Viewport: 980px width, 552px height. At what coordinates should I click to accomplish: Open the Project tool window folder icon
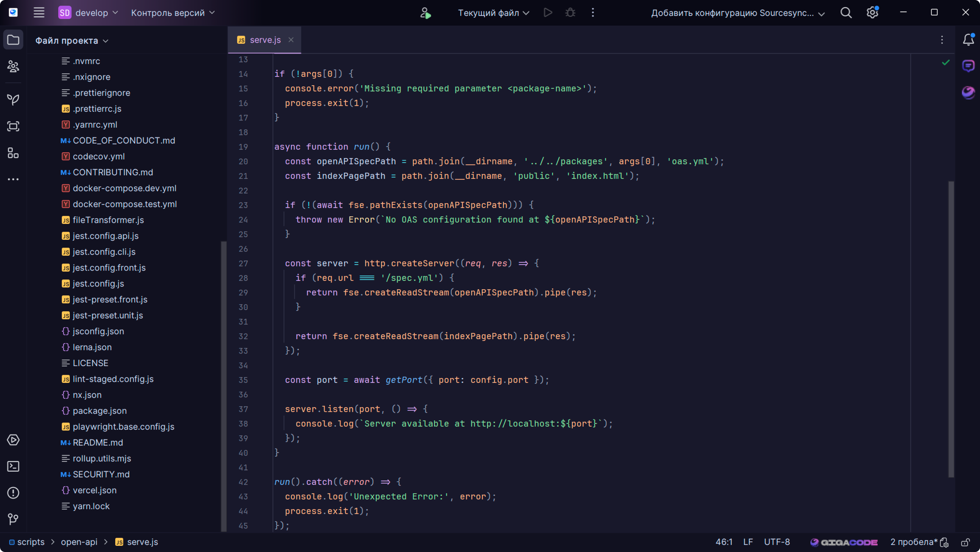pos(13,40)
